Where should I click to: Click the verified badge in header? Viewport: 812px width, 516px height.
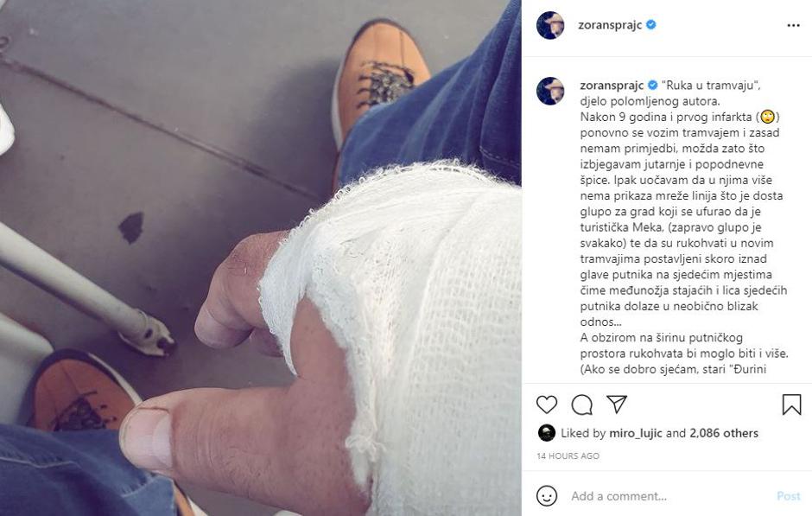(651, 24)
